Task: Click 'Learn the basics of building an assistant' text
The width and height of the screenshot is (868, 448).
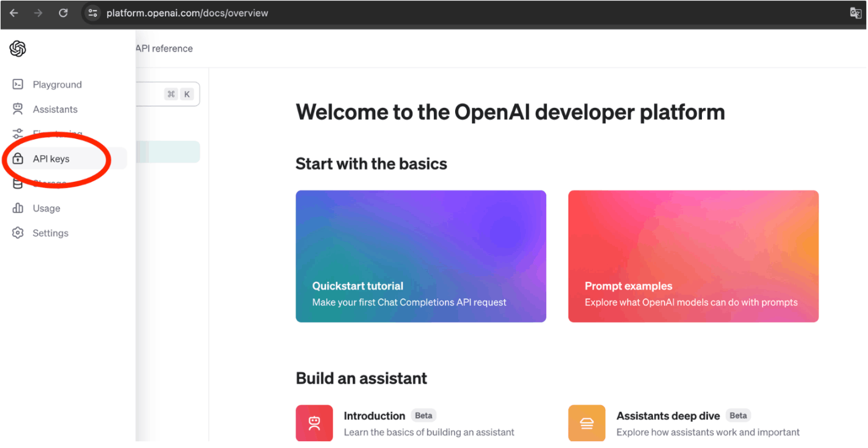Action: [429, 432]
